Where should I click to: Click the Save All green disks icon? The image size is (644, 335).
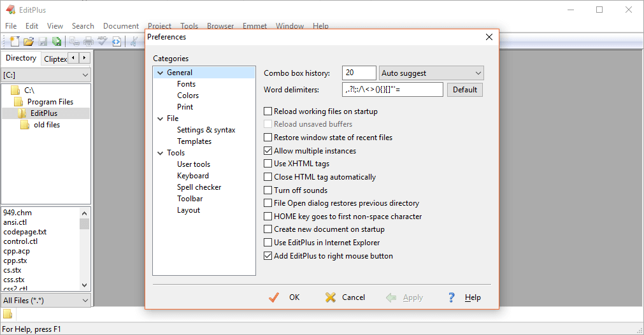click(x=57, y=41)
